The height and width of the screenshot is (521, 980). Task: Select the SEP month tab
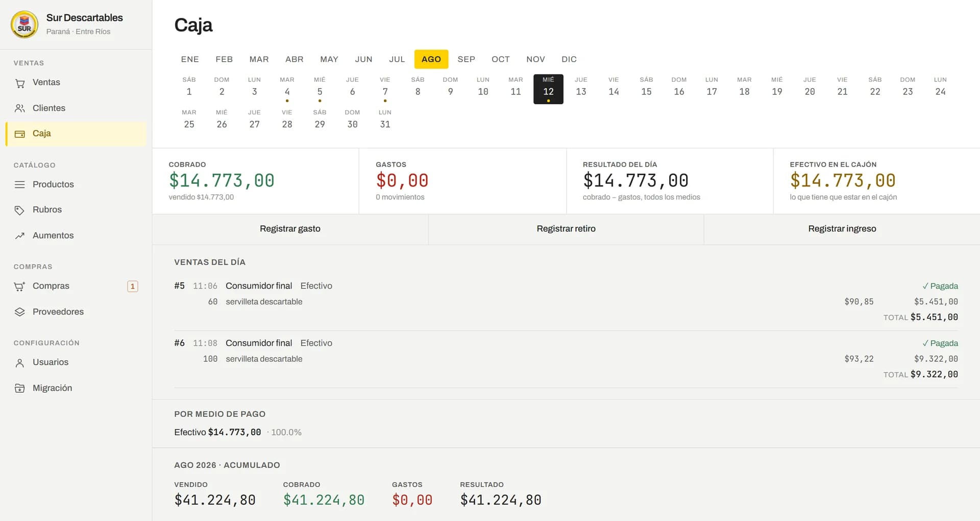point(467,59)
